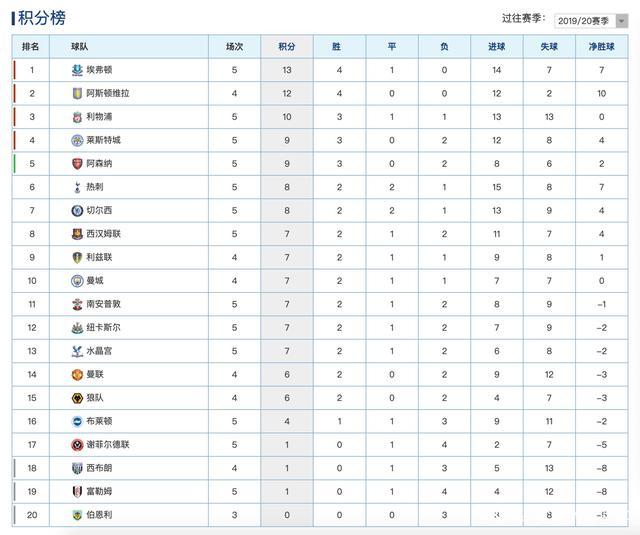Select the 伯恩利 table row name

click(x=99, y=515)
